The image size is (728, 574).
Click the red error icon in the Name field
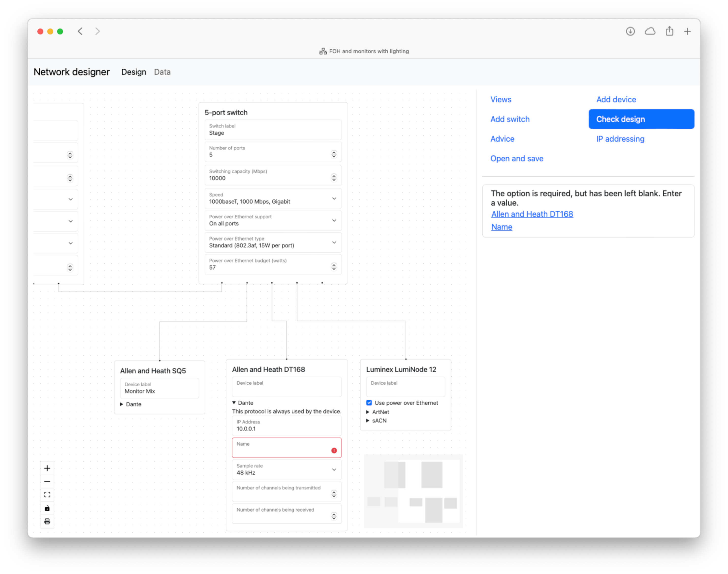coord(333,450)
